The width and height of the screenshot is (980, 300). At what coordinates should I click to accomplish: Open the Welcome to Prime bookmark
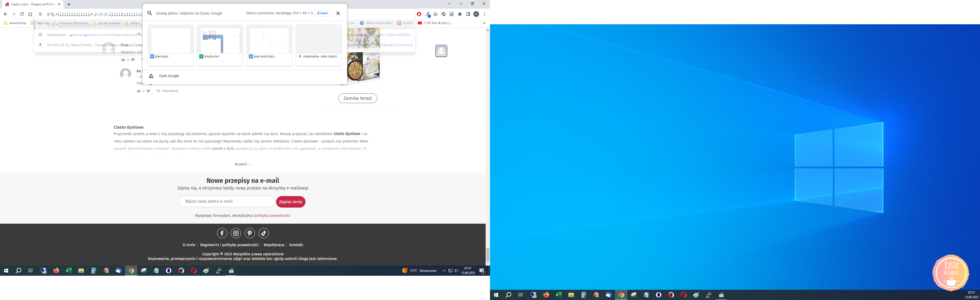pos(377,23)
